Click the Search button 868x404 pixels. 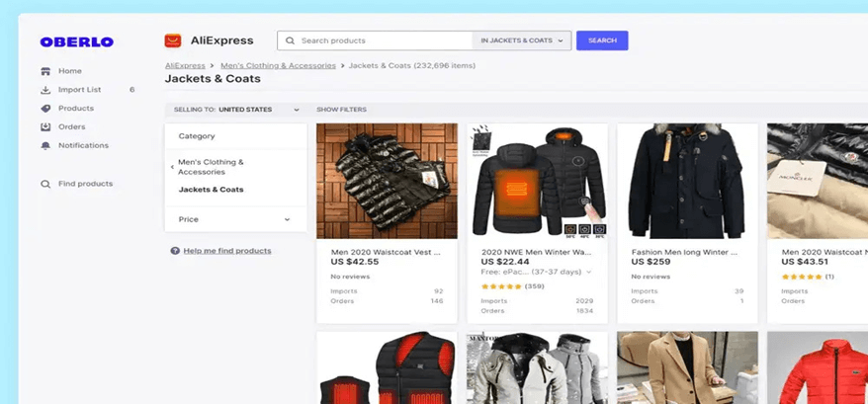pos(602,40)
